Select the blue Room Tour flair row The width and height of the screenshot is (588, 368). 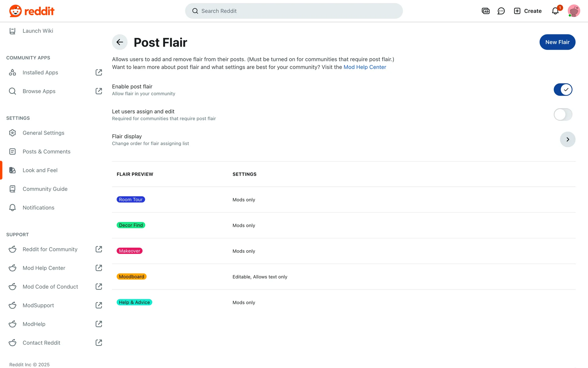pos(131,200)
